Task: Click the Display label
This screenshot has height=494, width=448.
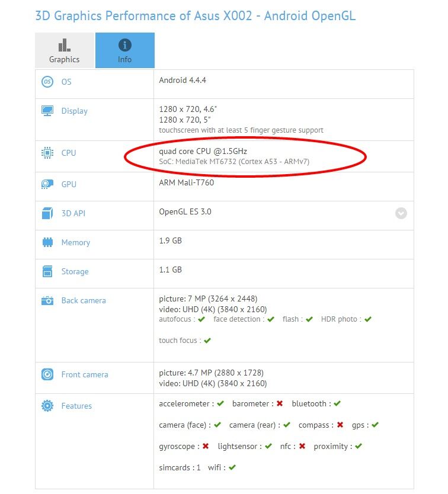Action: 75,111
